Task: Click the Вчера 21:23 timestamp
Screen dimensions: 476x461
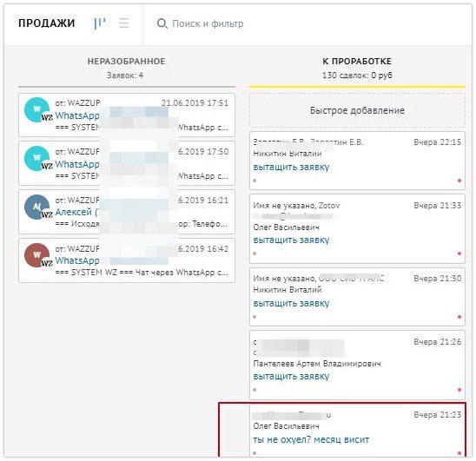Action: [x=438, y=415]
